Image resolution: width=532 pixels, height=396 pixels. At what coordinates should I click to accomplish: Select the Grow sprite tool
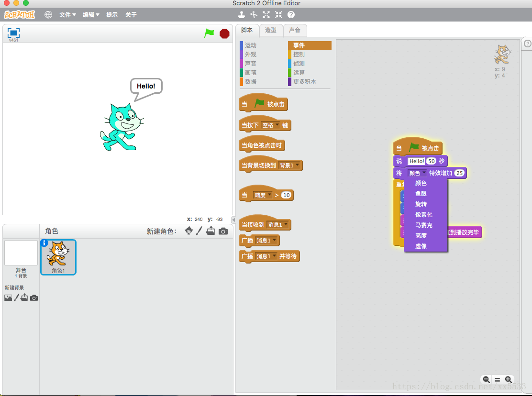click(266, 14)
